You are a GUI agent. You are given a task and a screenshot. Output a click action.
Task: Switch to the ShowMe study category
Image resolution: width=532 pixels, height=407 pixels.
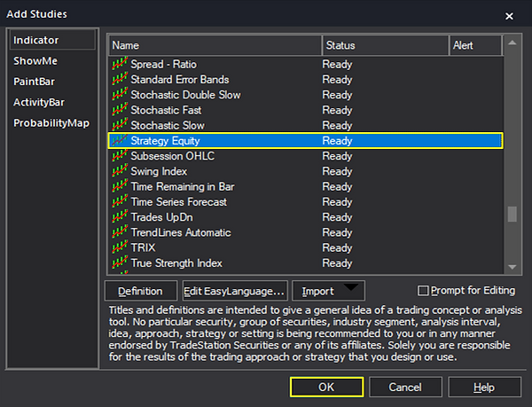point(35,60)
